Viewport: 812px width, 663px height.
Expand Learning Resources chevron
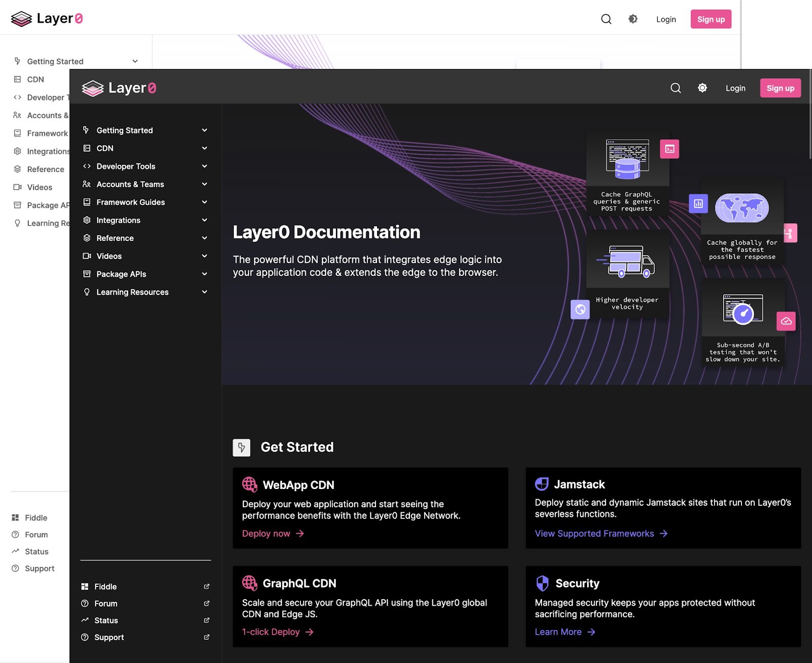click(x=205, y=292)
